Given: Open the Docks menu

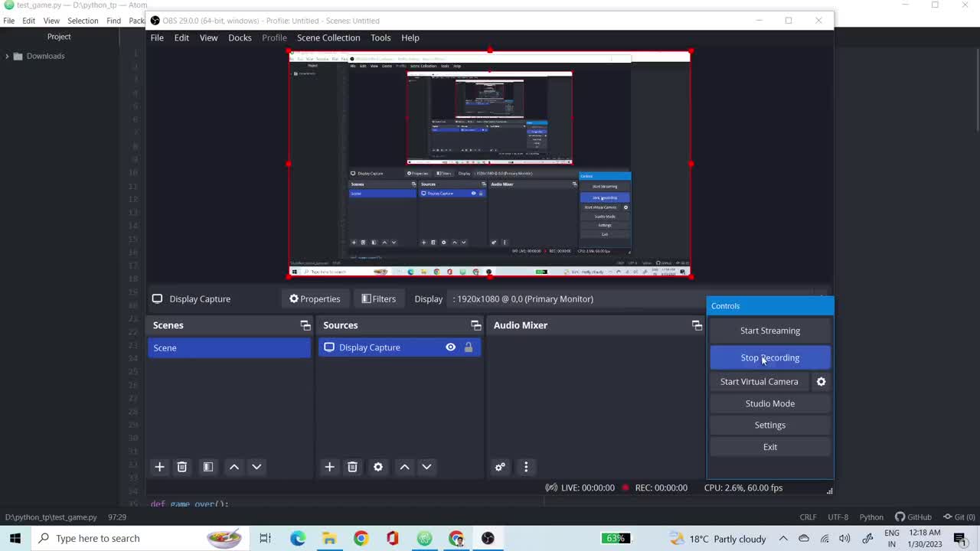Looking at the screenshot, I should point(240,37).
